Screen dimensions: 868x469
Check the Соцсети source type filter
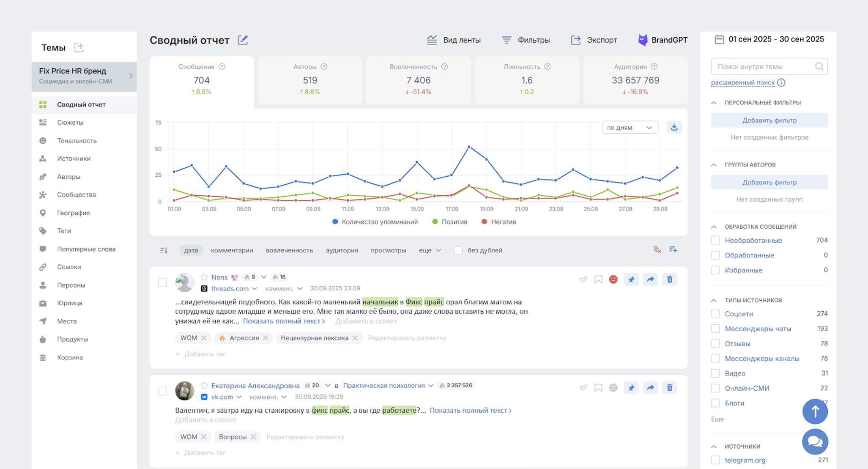pyautogui.click(x=715, y=314)
